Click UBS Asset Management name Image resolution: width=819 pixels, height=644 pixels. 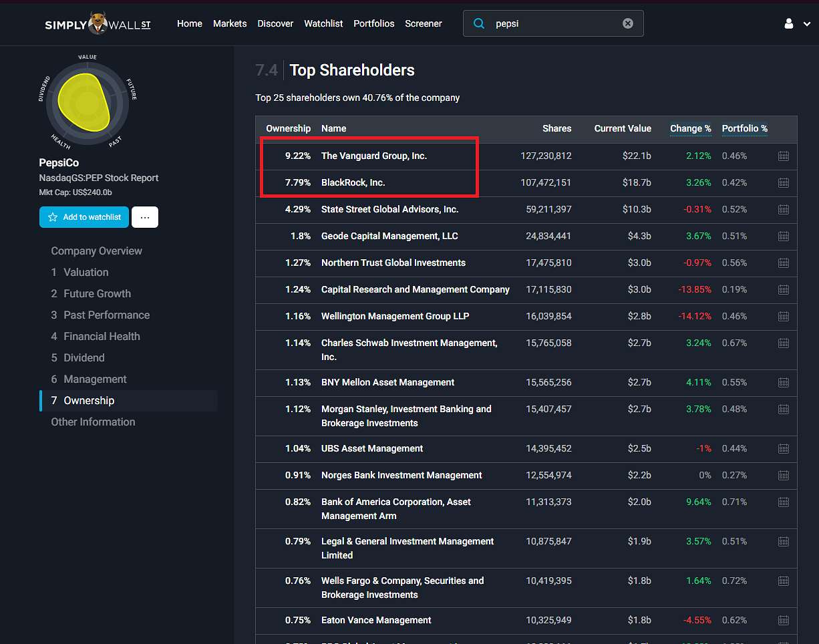[372, 448]
